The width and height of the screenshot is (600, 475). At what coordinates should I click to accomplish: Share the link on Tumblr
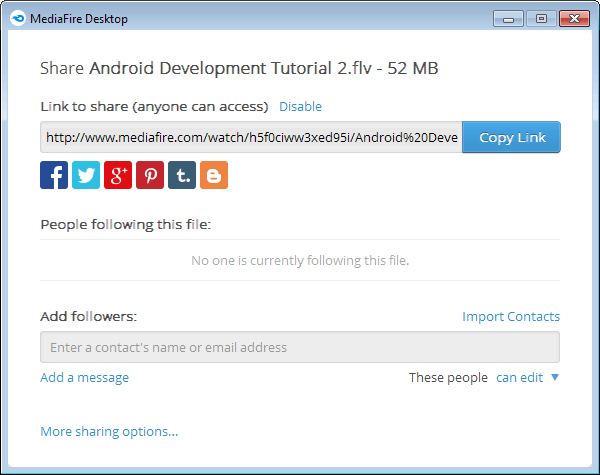pyautogui.click(x=182, y=175)
